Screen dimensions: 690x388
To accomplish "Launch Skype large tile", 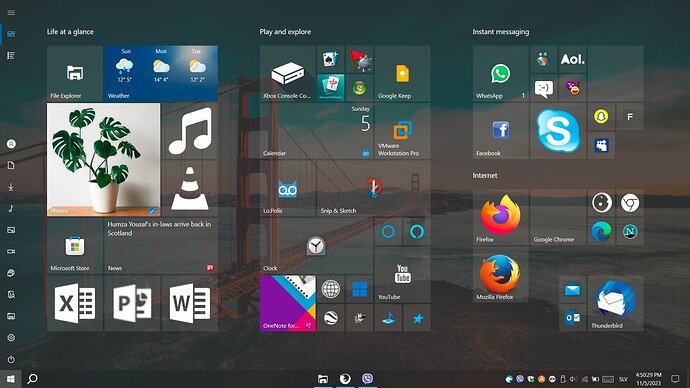I will coord(558,131).
